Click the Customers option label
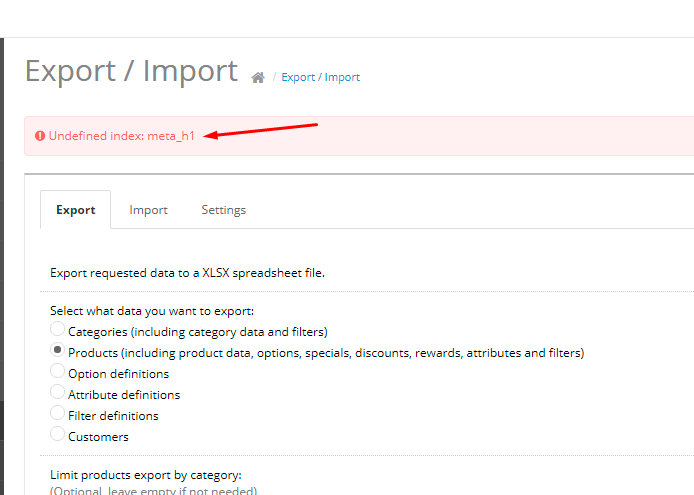The image size is (694, 495). pyautogui.click(x=98, y=437)
